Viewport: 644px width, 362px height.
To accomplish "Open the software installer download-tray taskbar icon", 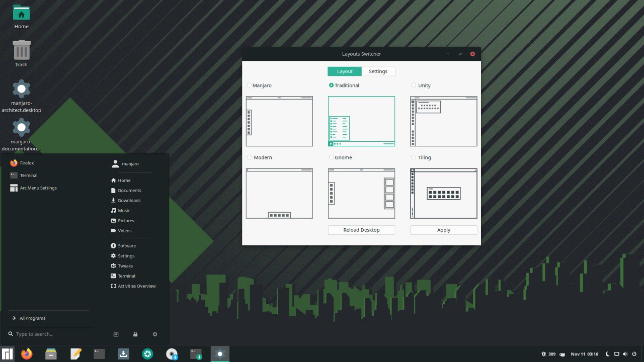I will [123, 354].
